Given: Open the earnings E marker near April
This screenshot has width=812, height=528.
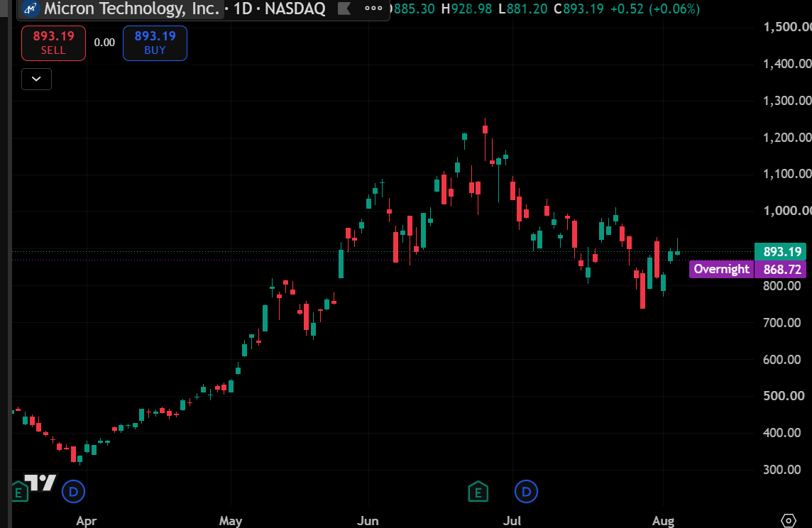Looking at the screenshot, I should click(x=19, y=492).
